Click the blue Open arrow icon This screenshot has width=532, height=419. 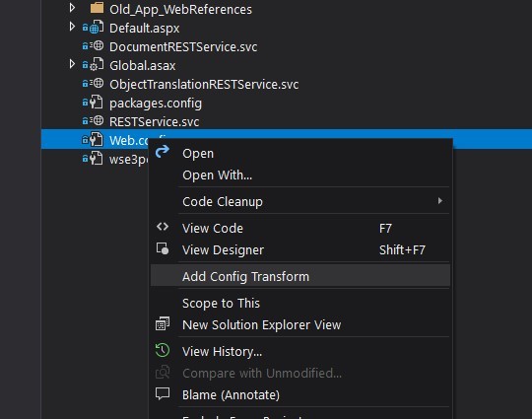163,151
